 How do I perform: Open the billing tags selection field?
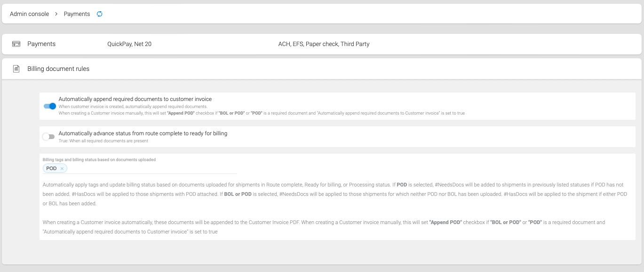pos(140,169)
